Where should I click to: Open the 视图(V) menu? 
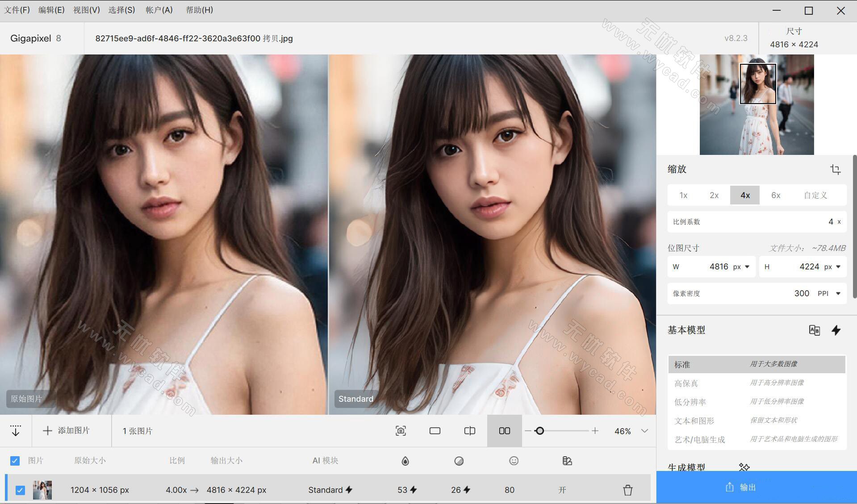(86, 10)
